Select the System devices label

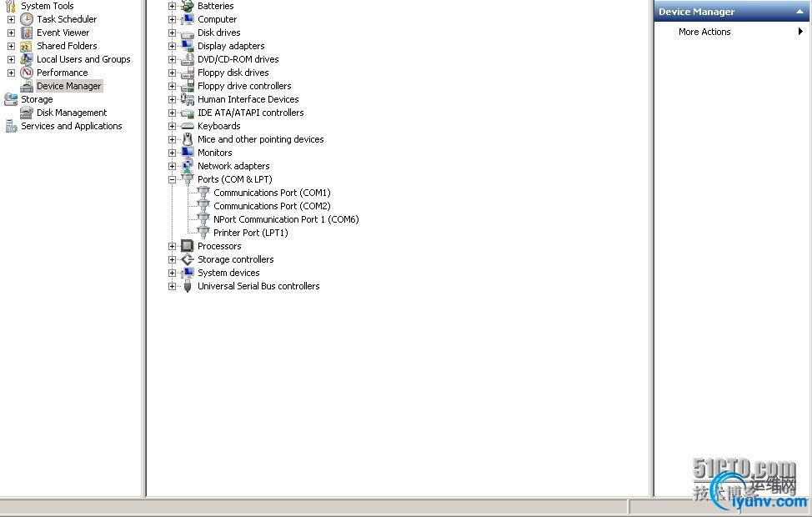click(x=228, y=273)
